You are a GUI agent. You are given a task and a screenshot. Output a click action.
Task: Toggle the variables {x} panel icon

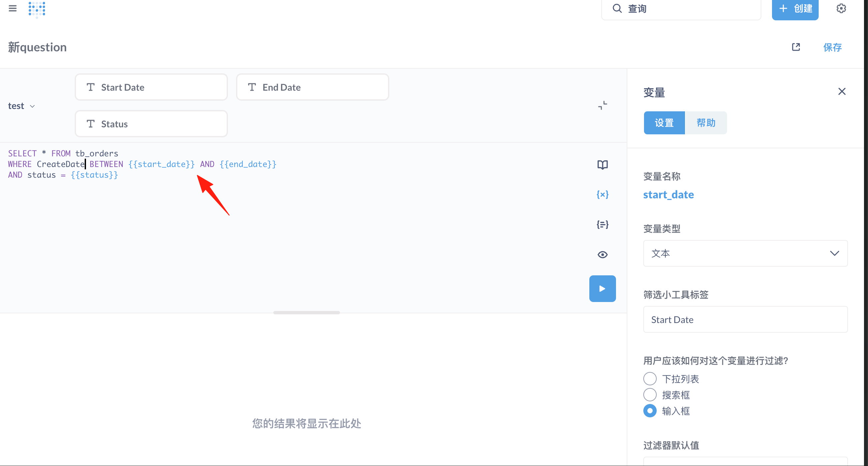602,194
